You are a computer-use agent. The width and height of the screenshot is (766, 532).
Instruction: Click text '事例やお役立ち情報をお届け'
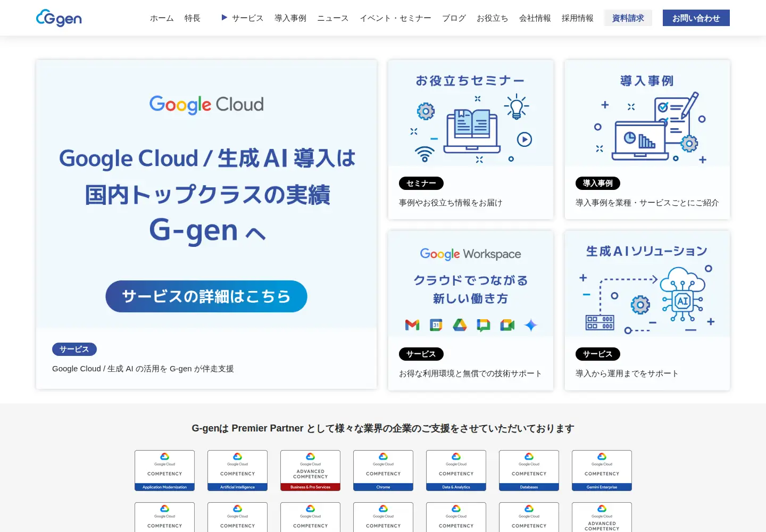[x=451, y=203]
